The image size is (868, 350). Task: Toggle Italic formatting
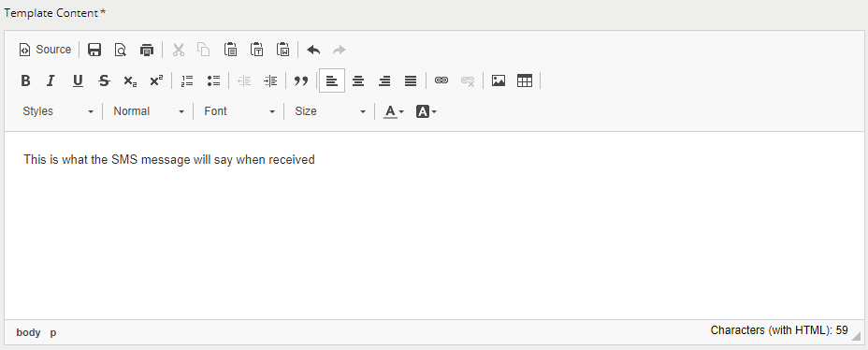(x=51, y=80)
